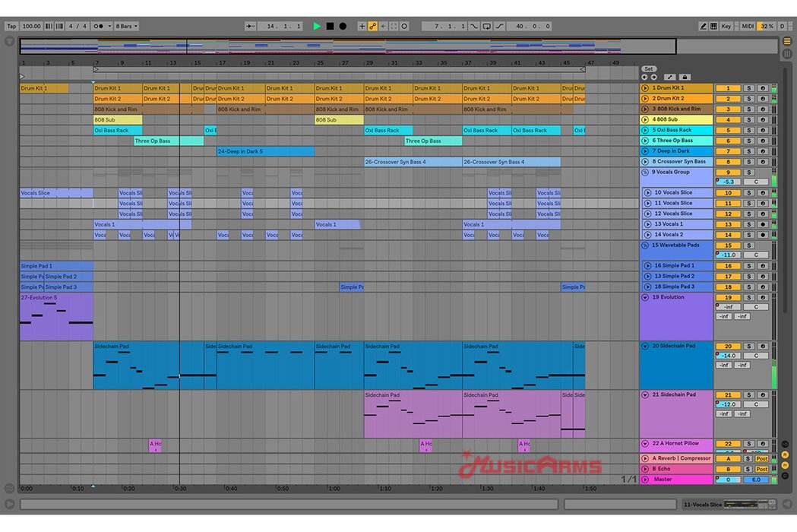The height and width of the screenshot is (532, 797).
Task: Arm the 13 Vocals 1 track
Action: [x=763, y=224]
